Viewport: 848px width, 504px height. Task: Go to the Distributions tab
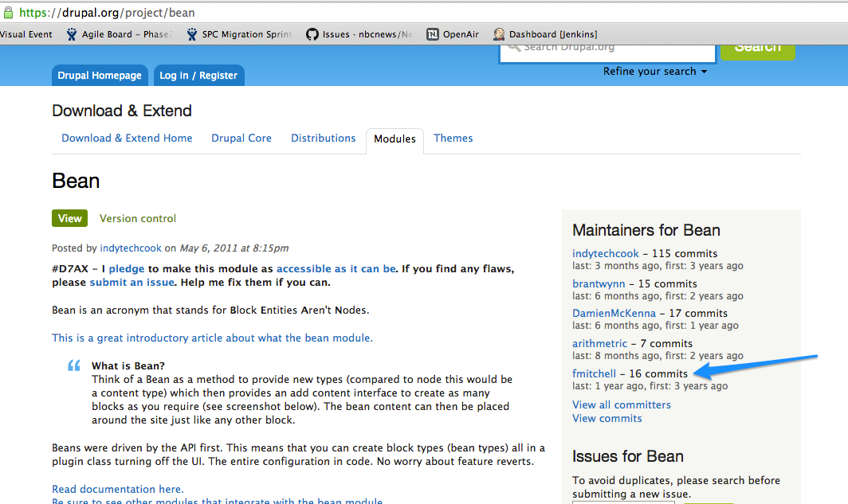[323, 139]
